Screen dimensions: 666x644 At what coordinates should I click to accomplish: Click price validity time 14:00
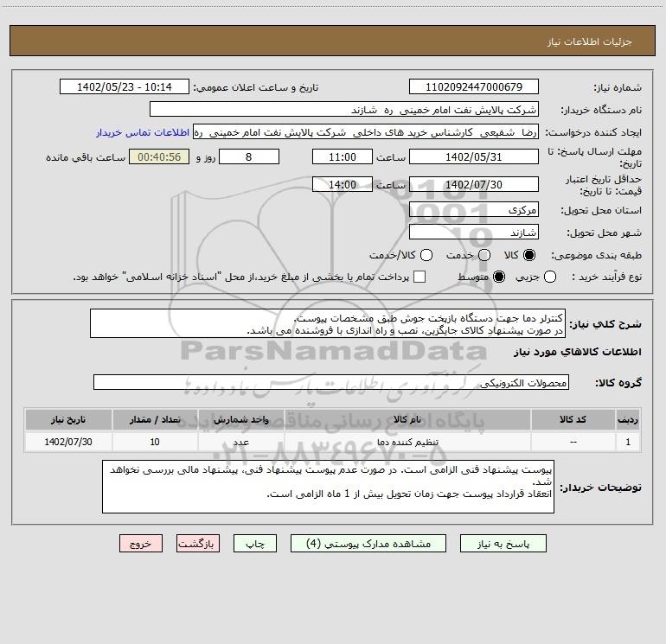coord(343,184)
